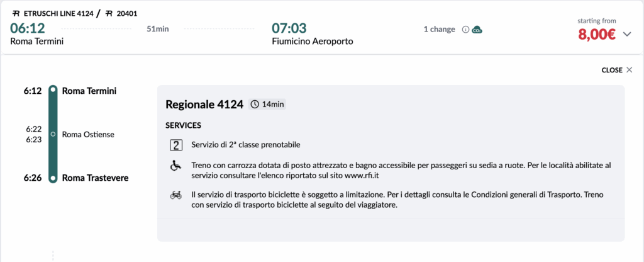Click the regional train icon before Etruschi Line 4124

tap(14, 13)
